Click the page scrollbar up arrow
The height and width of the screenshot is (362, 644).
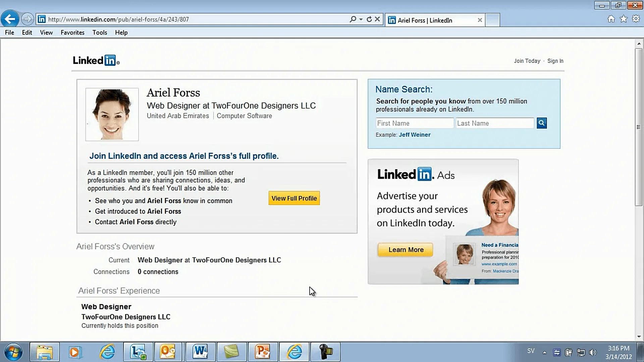click(639, 44)
